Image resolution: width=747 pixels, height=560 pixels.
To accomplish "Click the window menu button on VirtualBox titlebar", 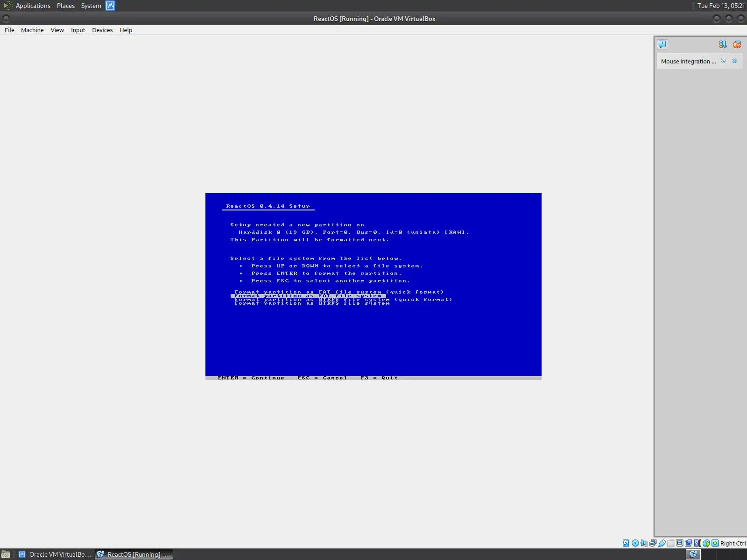I will (x=6, y=19).
